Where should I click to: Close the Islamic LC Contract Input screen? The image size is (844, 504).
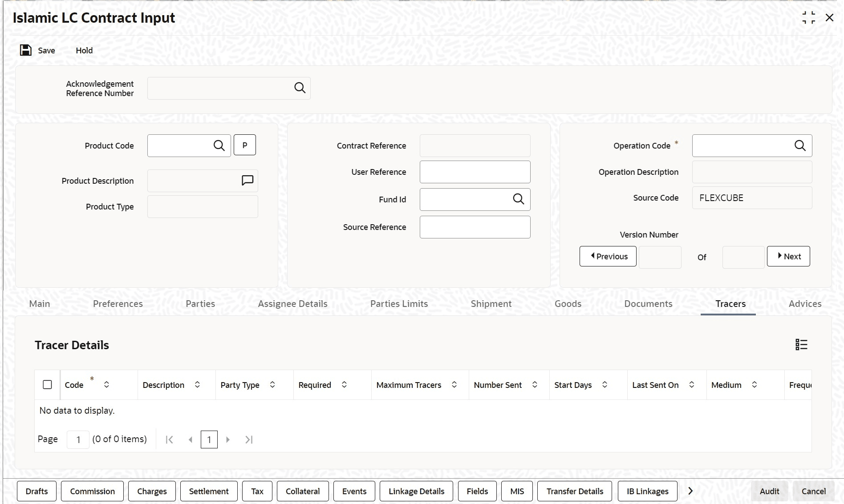tap(829, 18)
